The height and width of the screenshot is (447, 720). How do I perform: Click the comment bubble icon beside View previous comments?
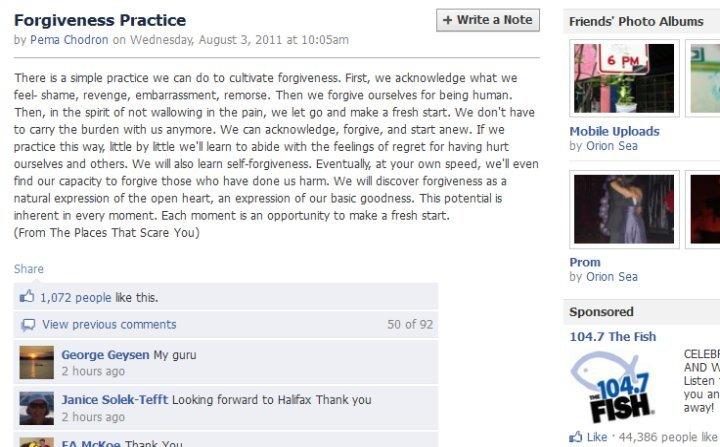28,325
